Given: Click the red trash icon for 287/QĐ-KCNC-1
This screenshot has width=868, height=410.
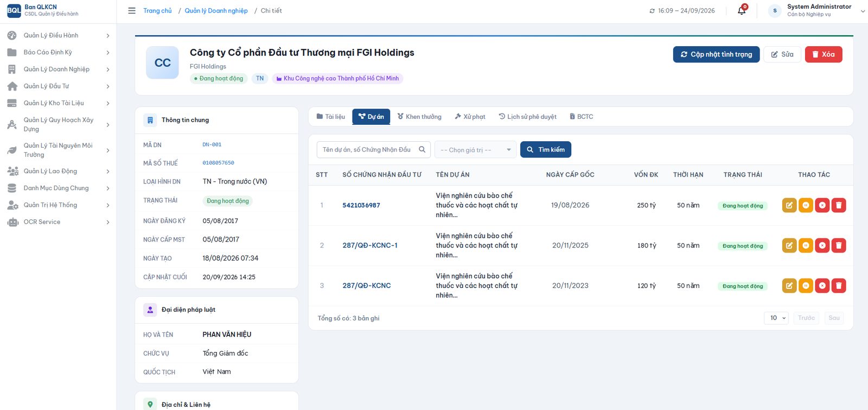Looking at the screenshot, I should tap(839, 245).
